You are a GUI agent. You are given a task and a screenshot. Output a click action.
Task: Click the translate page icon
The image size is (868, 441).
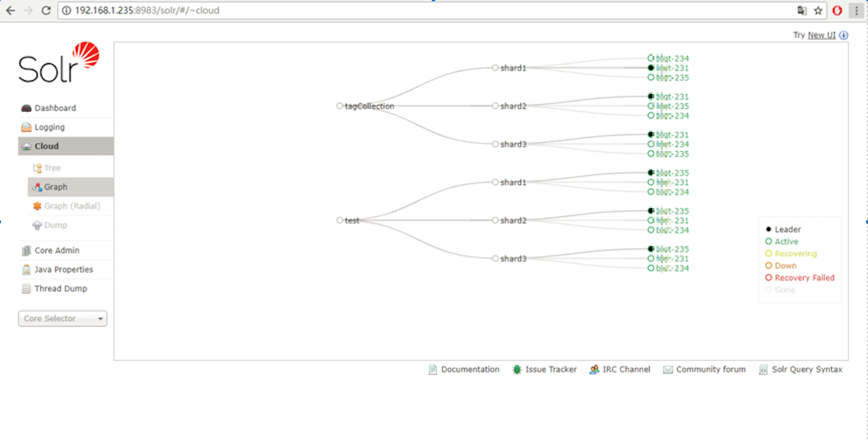tap(802, 11)
